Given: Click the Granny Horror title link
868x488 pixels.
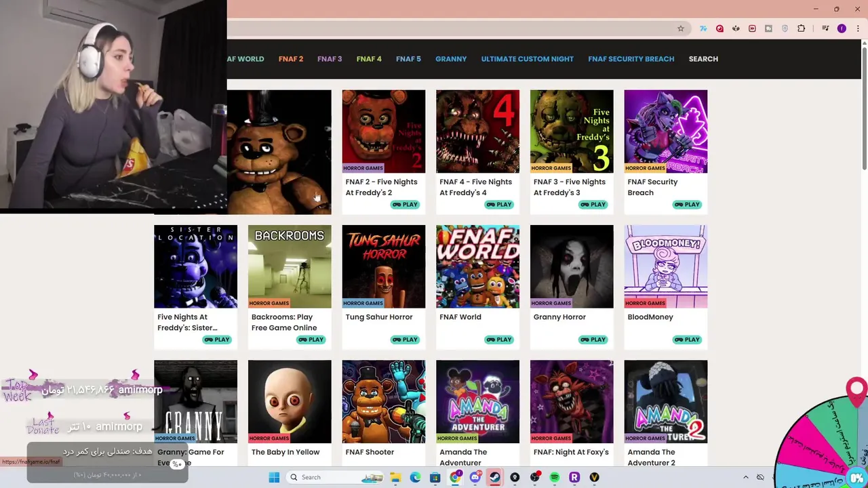Looking at the screenshot, I should click(x=559, y=317).
